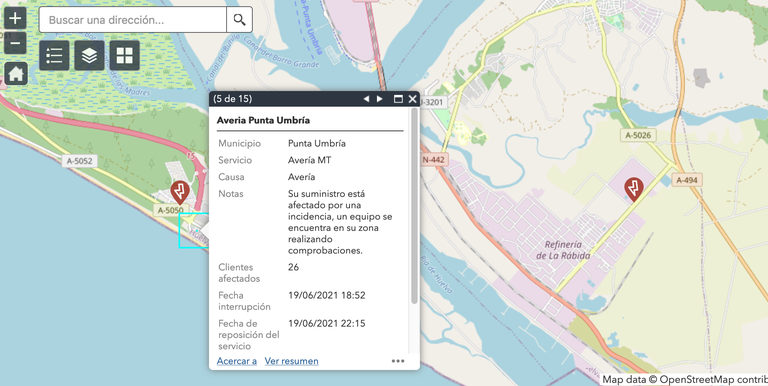Viewport: 768px width, 386px height.
Task: Click the Ver resumen link
Action: click(291, 361)
